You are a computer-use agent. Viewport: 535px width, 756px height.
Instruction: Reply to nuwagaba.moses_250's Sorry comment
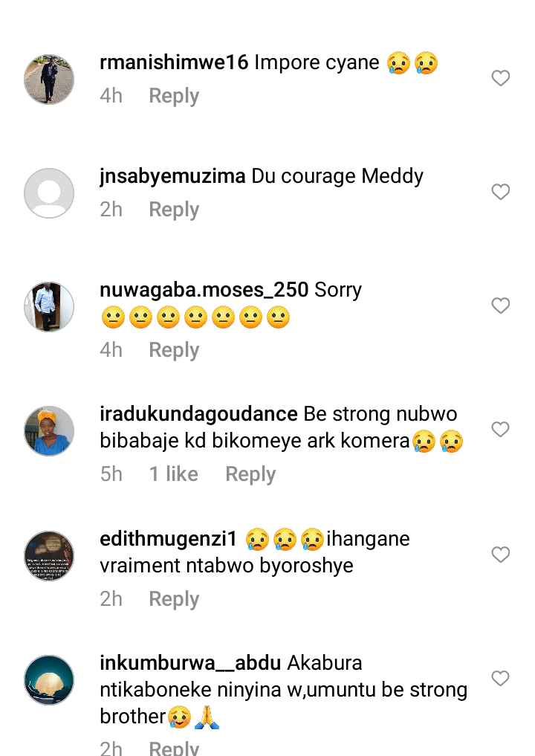[x=174, y=350]
